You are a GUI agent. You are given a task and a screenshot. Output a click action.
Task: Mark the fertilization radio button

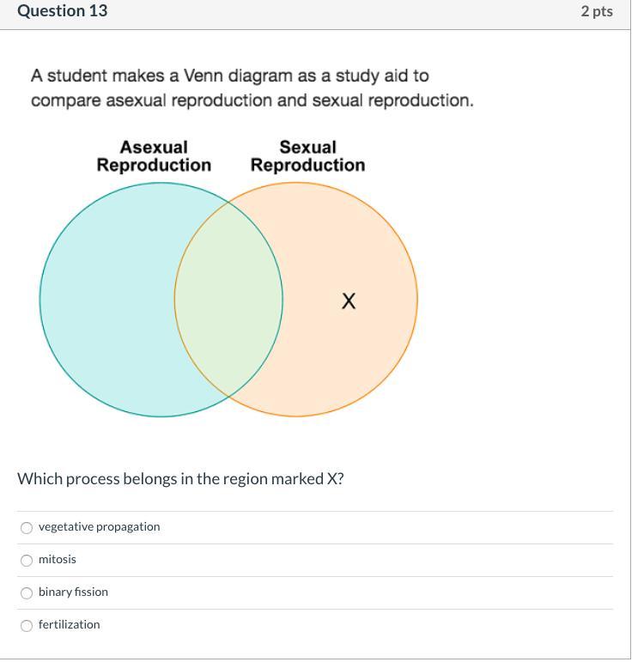click(27, 626)
